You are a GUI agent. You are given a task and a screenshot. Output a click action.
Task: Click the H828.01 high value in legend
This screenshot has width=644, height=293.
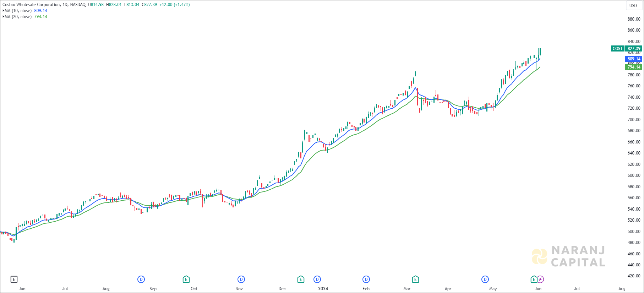(114, 5)
